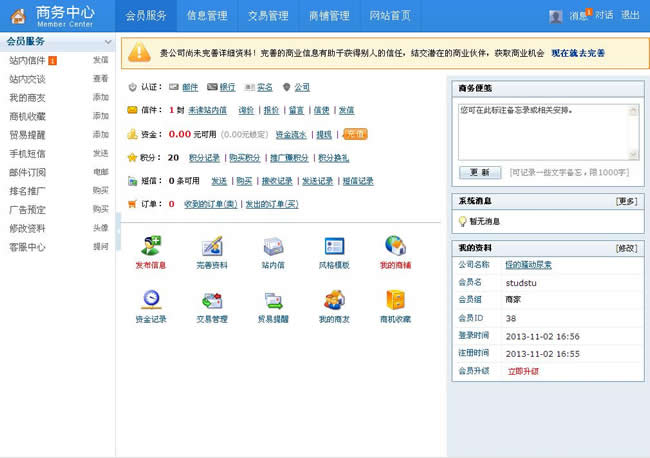This screenshot has width=650, height=458.
Task: Open the 发布信息 icon shortcut
Action: (x=151, y=246)
